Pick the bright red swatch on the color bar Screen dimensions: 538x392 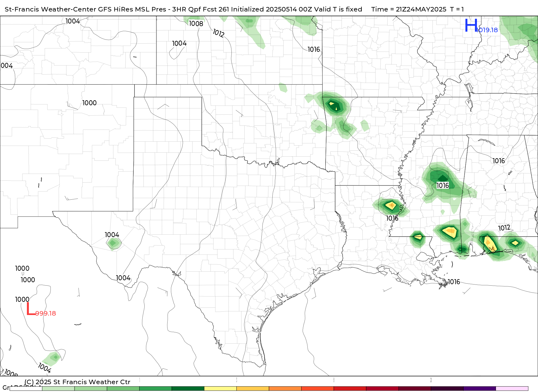coord(350,389)
